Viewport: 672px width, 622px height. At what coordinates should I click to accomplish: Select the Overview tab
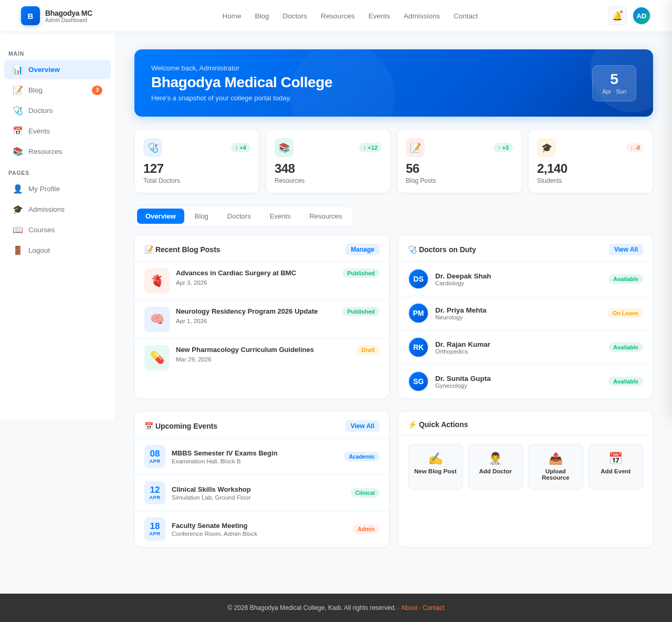tap(161, 216)
